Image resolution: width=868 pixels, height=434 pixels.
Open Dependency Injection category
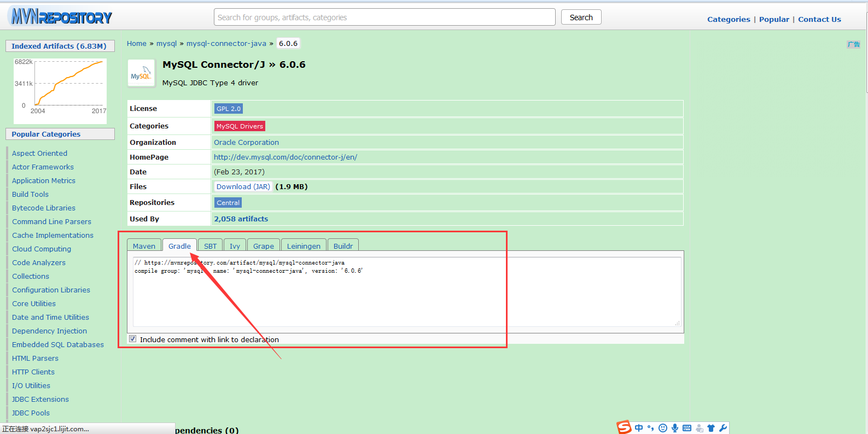point(49,331)
